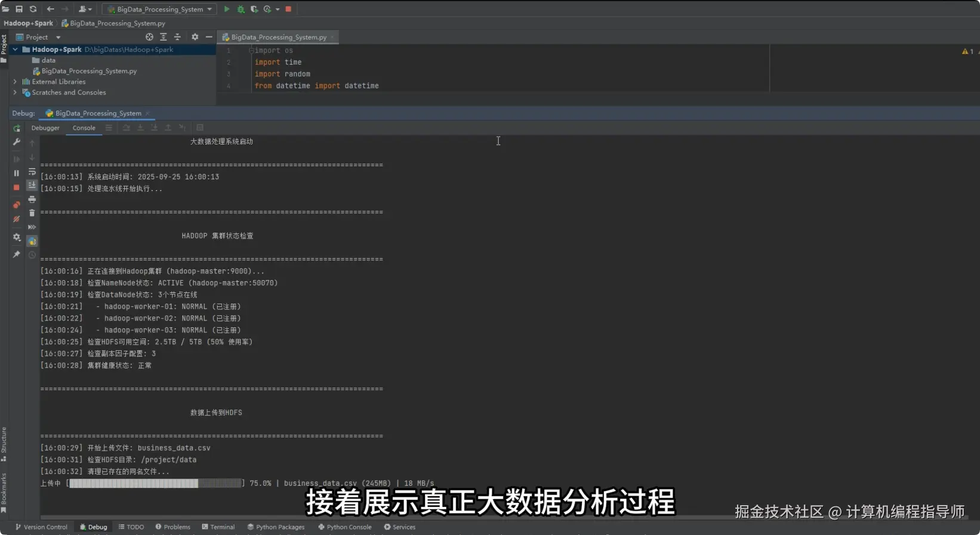Open the Problems tool window
Viewport: 980px width, 535px height.
tap(173, 527)
